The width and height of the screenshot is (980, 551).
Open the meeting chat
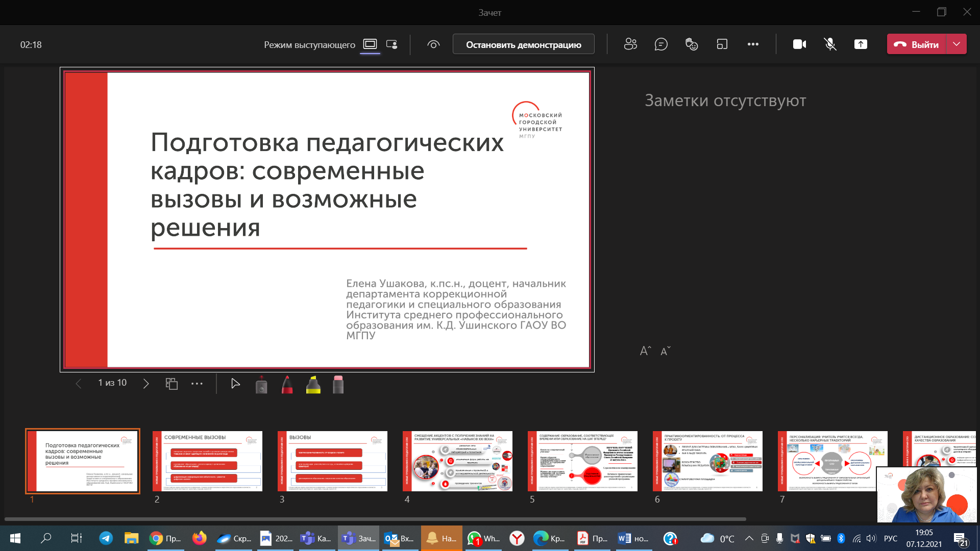[661, 44]
